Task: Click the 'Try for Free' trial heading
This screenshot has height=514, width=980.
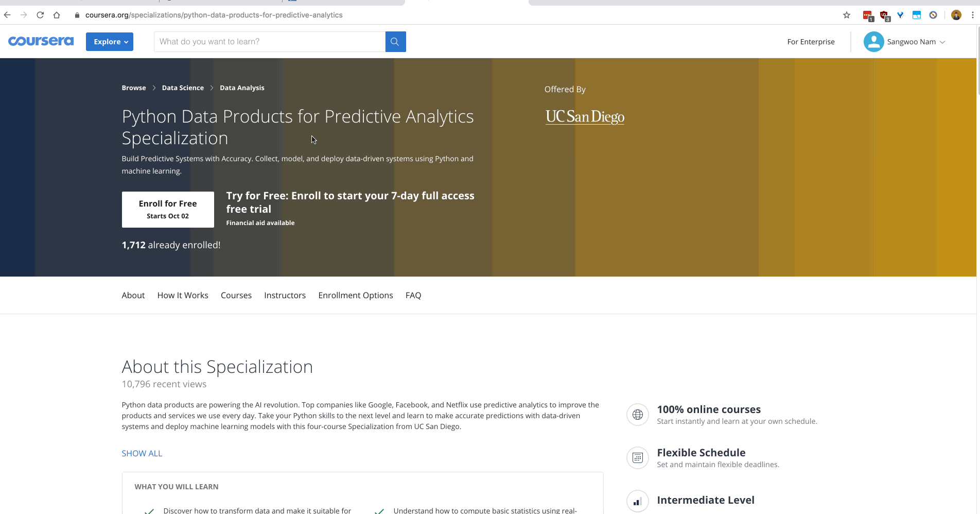Action: pyautogui.click(x=351, y=202)
